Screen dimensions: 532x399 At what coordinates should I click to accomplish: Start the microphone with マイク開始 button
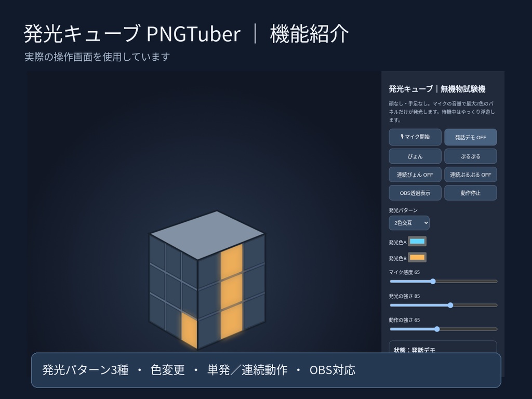pos(415,137)
